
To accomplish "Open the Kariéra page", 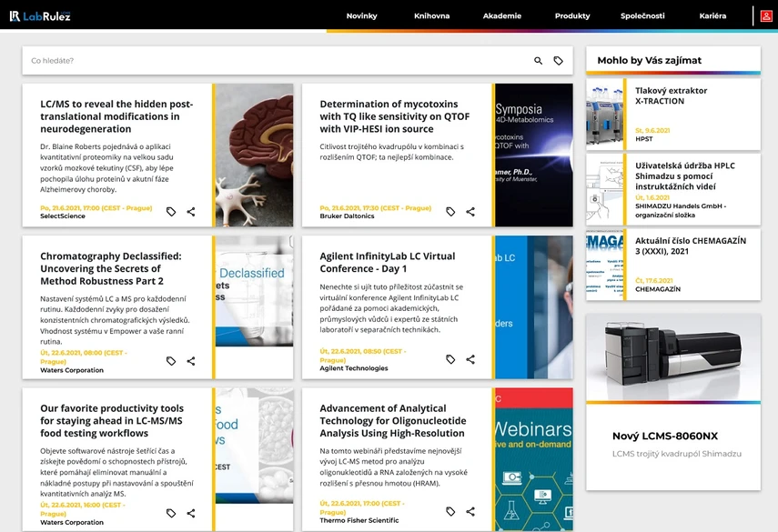I will [x=712, y=15].
